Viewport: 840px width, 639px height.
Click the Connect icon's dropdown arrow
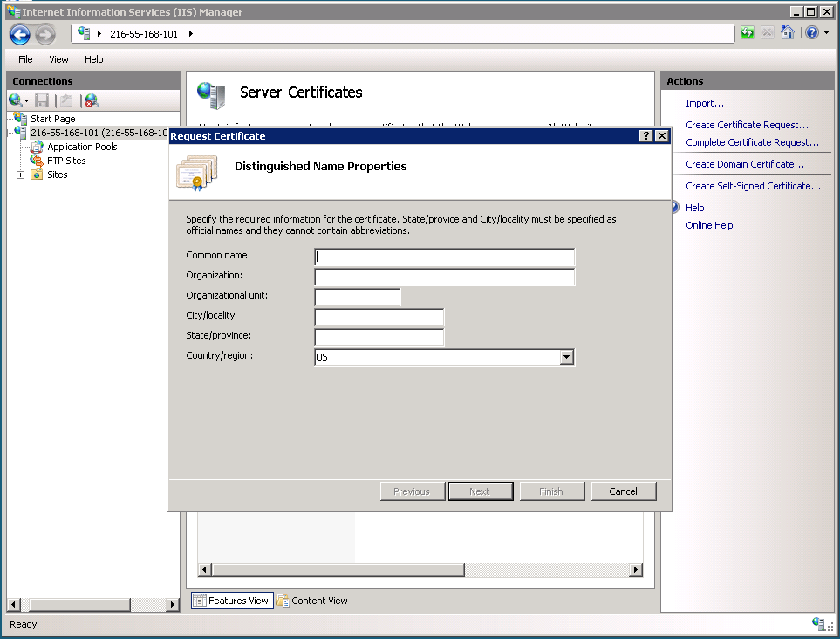click(26, 100)
